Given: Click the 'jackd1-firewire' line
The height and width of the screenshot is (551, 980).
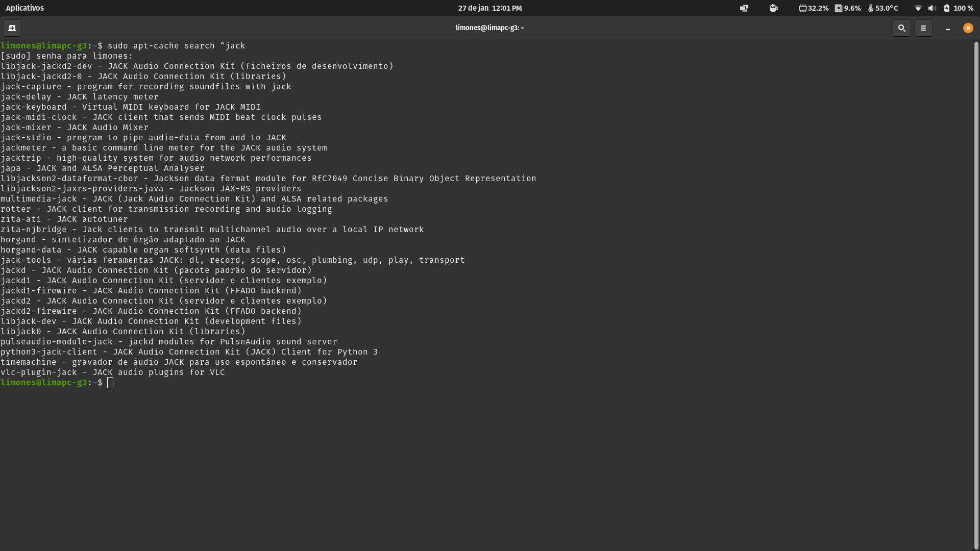Looking at the screenshot, I should (151, 291).
